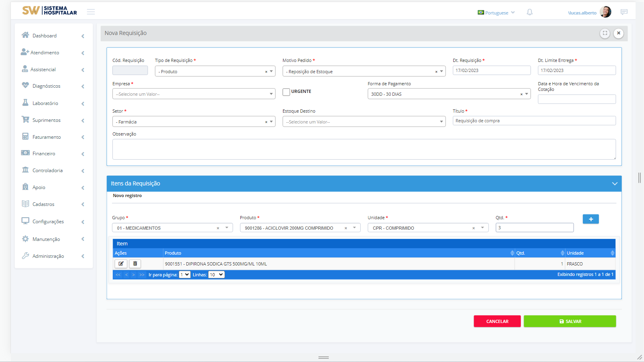644x362 pixels.
Task: Delete the Dipirona item with trash icon
Action: click(135, 264)
